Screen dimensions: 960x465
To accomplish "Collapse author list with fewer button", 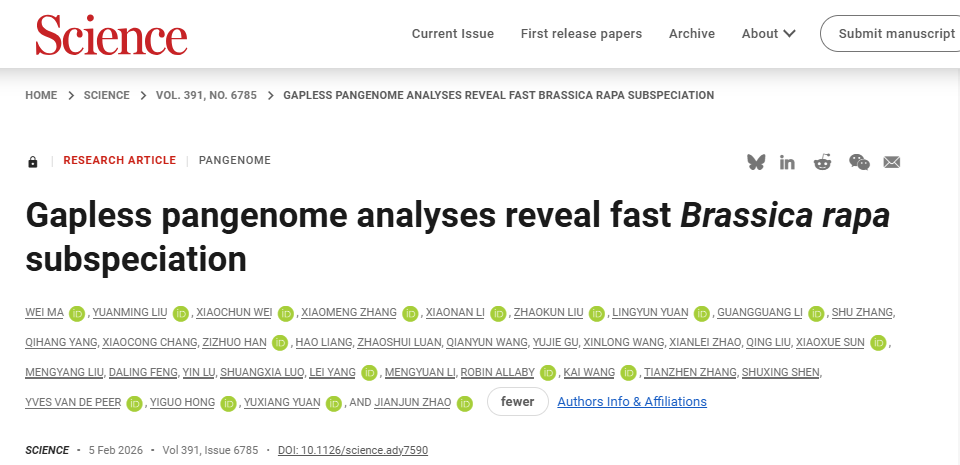I will click(517, 402).
